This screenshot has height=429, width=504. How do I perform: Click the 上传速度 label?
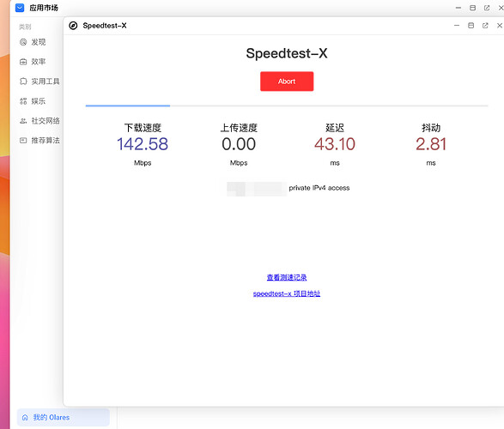pos(239,128)
